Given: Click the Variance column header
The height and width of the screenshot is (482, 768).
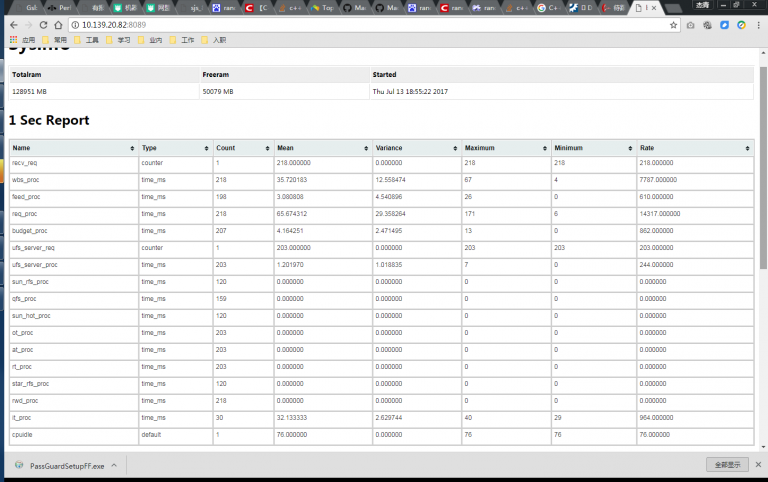Looking at the screenshot, I should (417, 148).
